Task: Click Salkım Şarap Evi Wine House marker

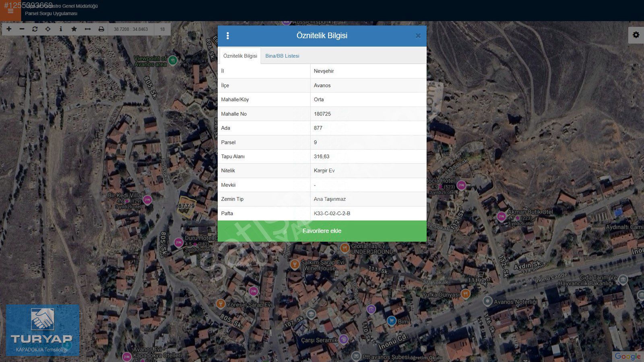Action: [295, 264]
